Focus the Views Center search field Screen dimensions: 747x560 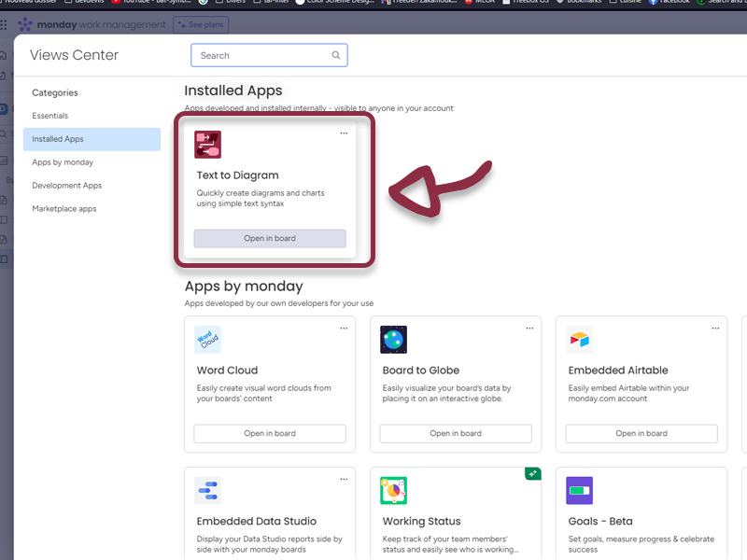coord(263,56)
